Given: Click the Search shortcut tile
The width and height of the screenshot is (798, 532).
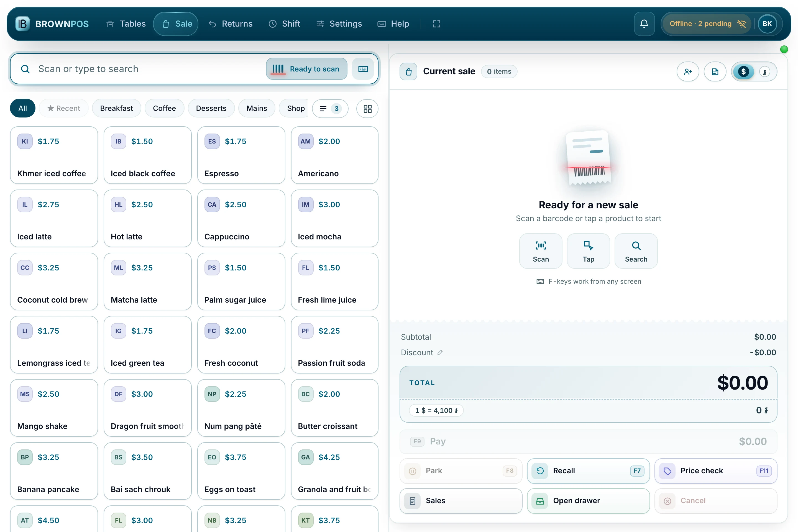Looking at the screenshot, I should coord(636,251).
